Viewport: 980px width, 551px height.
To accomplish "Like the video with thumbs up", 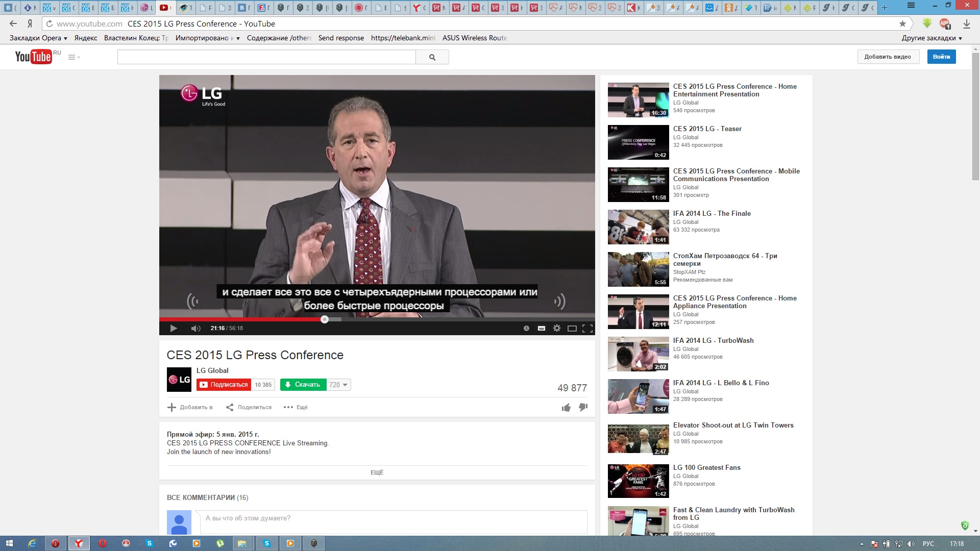I will click(566, 407).
